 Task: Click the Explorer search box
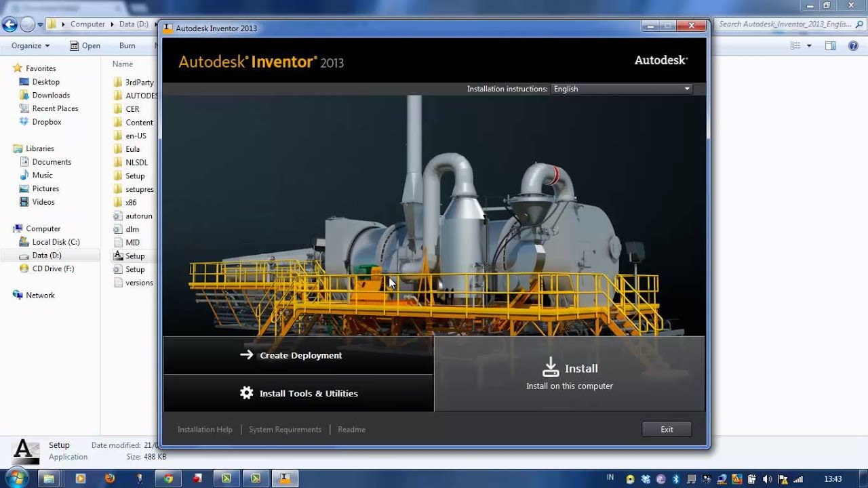point(790,24)
